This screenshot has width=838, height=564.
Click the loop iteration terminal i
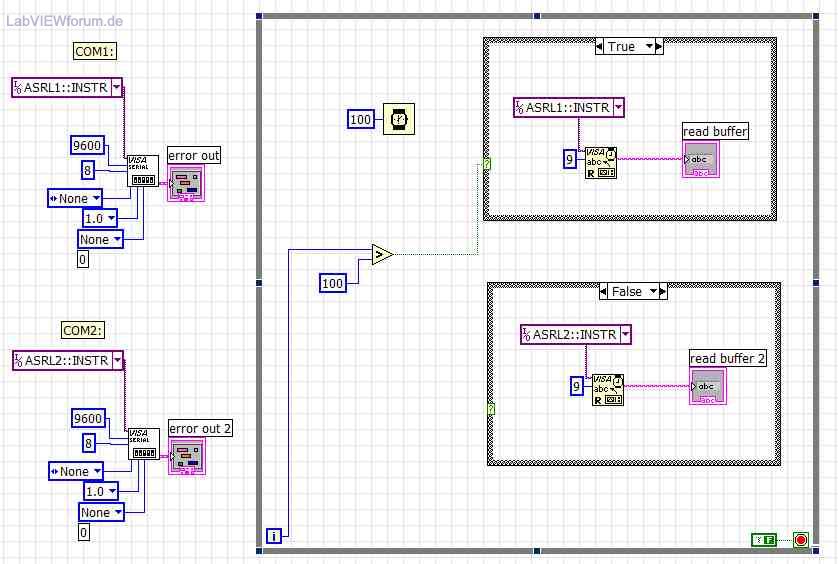point(274,536)
